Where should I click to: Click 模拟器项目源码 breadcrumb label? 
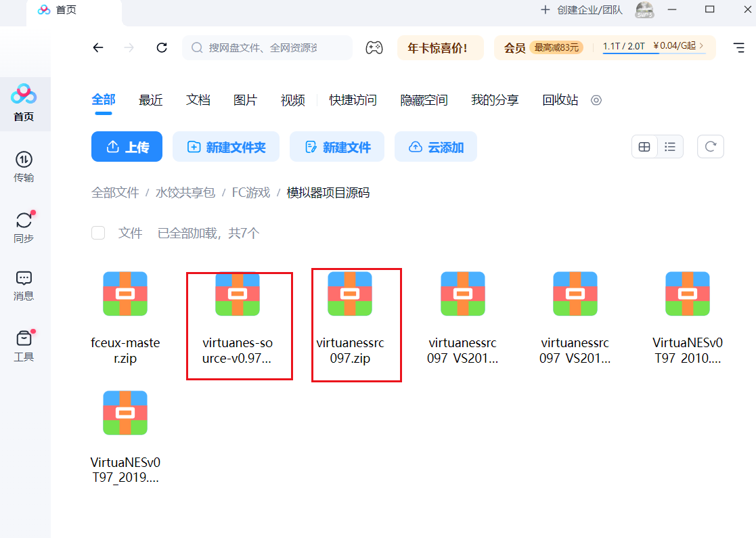328,193
